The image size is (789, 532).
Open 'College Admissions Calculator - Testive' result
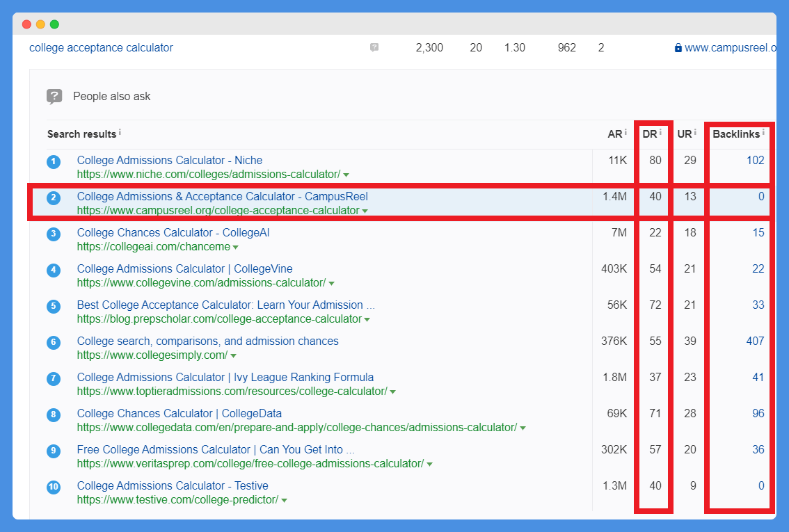point(173,486)
